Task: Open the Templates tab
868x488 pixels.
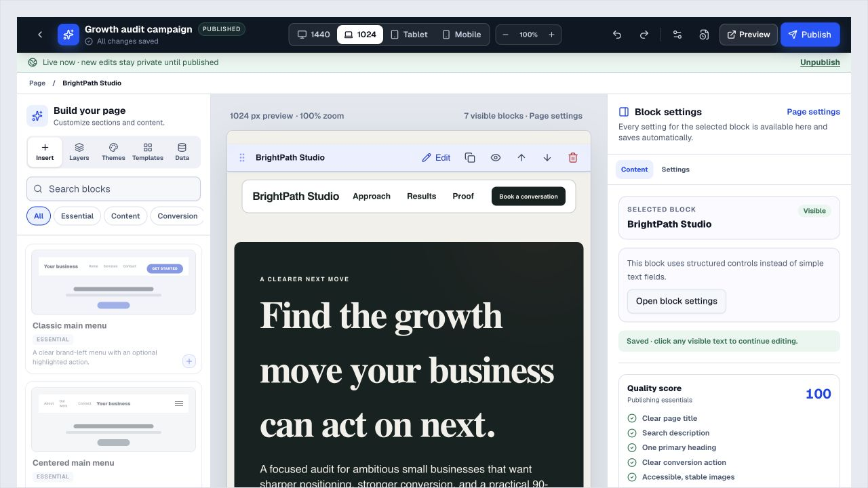Action: 148,152
